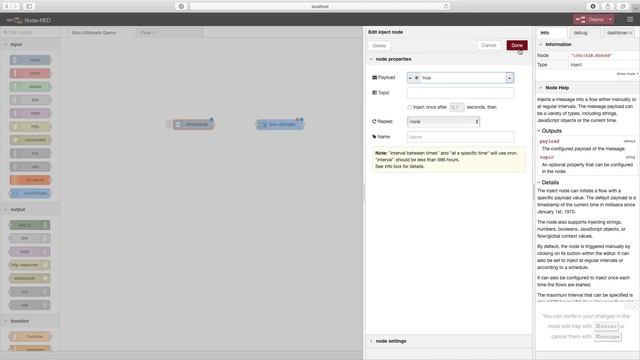
Task: Click the inject once seconds field
Action: click(457, 107)
